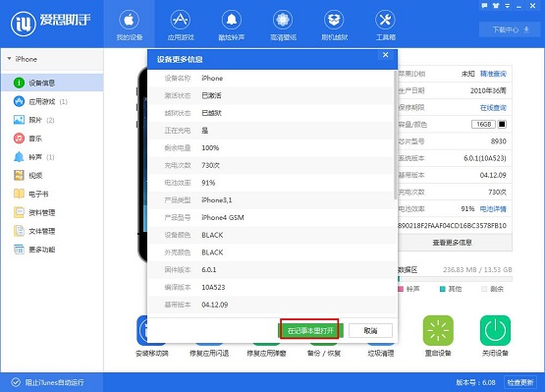Click the 04.12.09 baseband value in dialog
This screenshot has width=545, height=392.
215,305
